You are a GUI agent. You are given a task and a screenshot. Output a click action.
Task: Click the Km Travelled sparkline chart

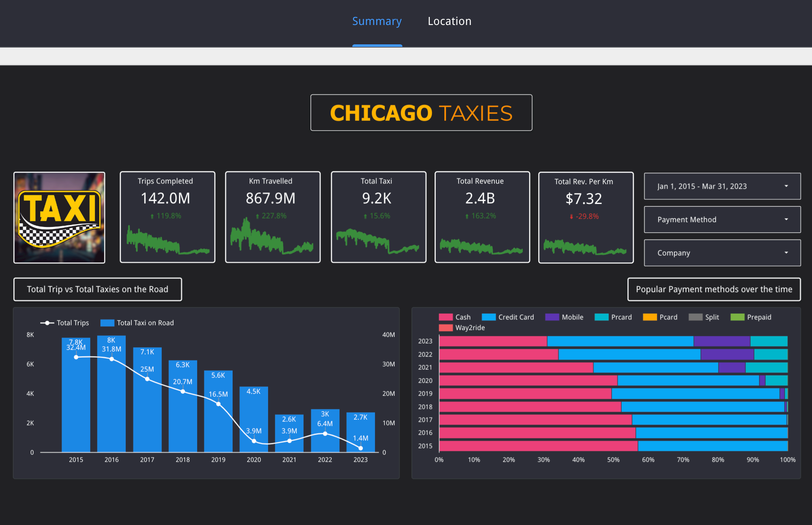click(x=272, y=237)
